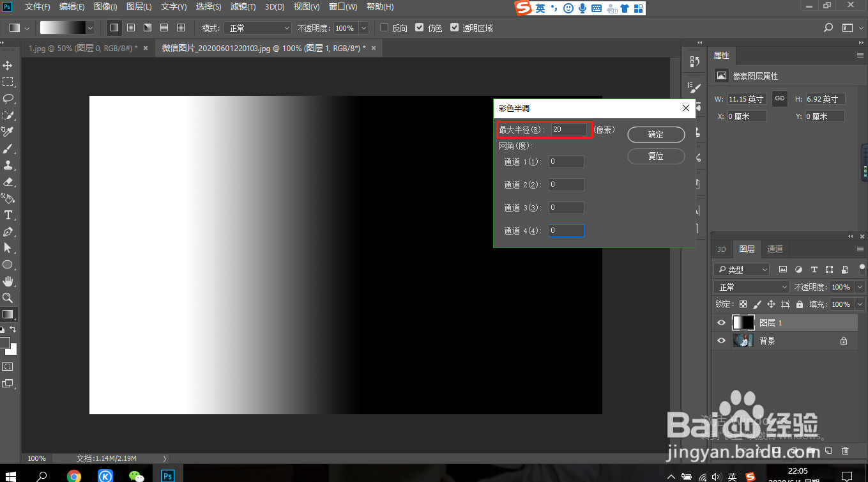Click the gradient preview swatch
This screenshot has width=868, height=482.
pos(63,28)
